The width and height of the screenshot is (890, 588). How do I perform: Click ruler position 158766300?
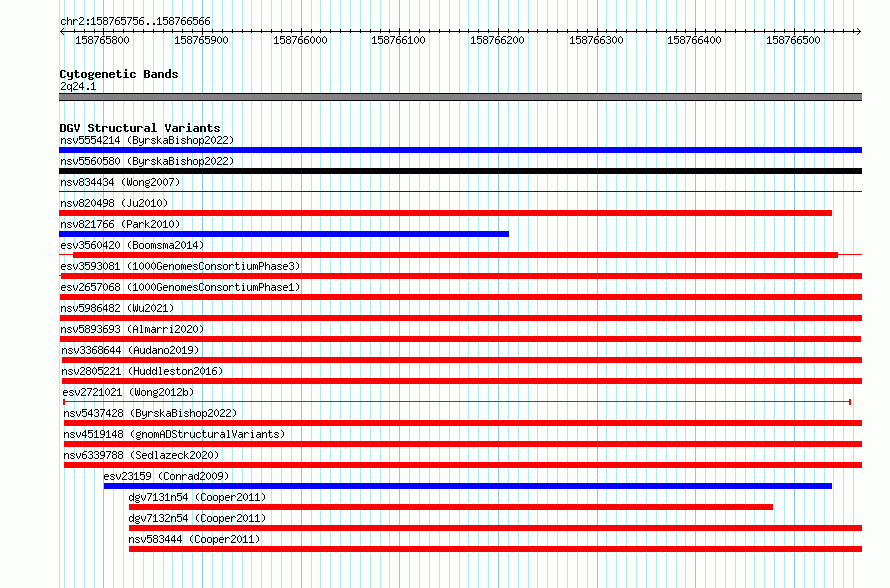click(596, 40)
